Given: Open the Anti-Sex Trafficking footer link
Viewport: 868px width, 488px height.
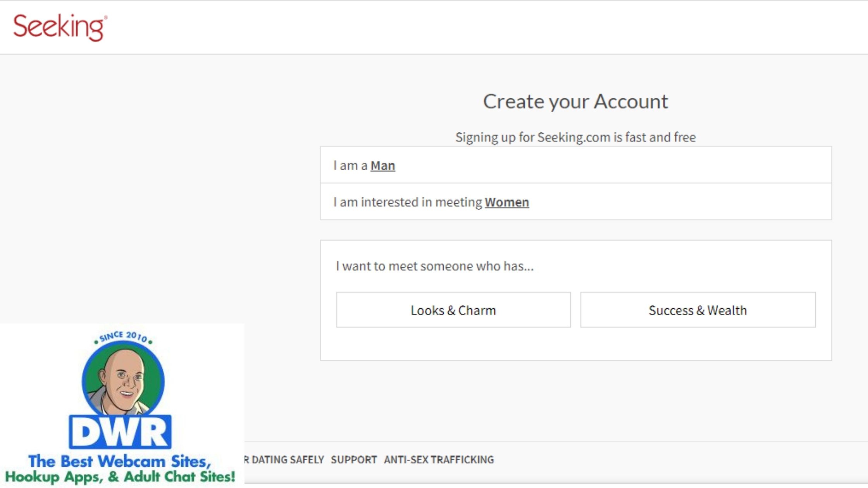Looking at the screenshot, I should [x=439, y=460].
